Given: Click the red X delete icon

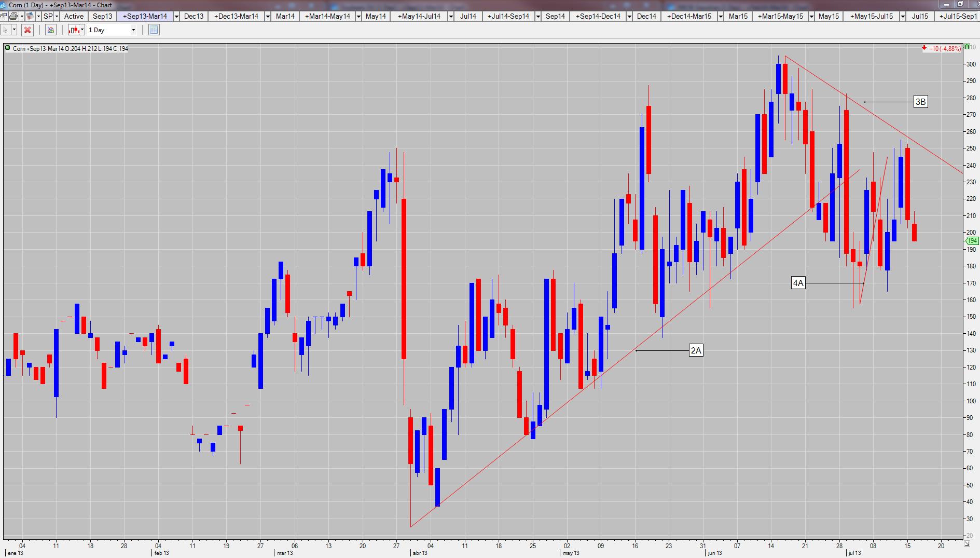Looking at the screenshot, I should (x=27, y=30).
